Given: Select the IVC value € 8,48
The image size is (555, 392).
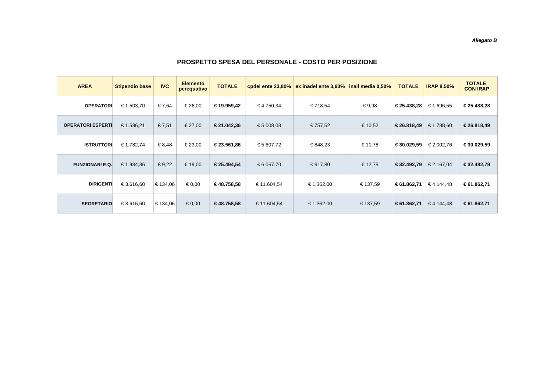Looking at the screenshot, I should coord(165,145).
